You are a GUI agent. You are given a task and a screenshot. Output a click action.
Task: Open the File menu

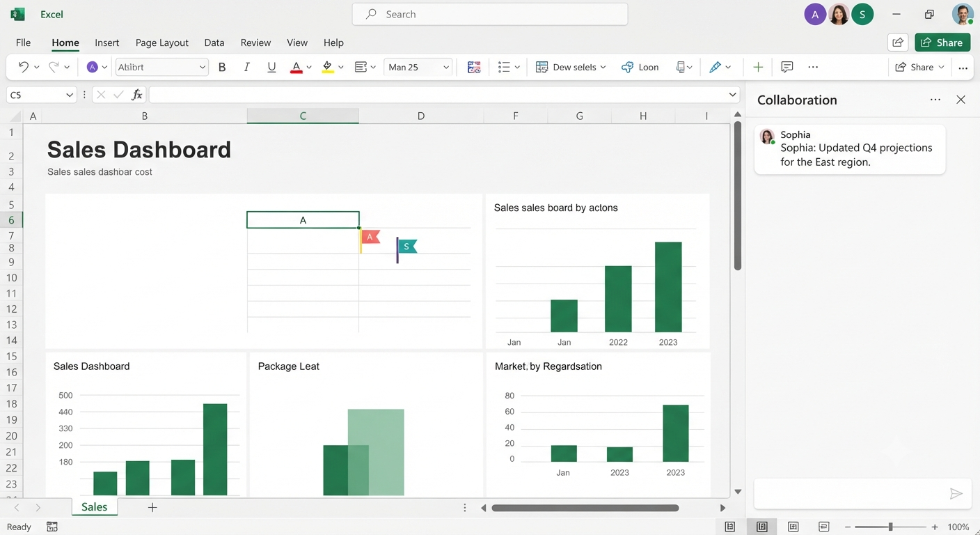pos(23,42)
